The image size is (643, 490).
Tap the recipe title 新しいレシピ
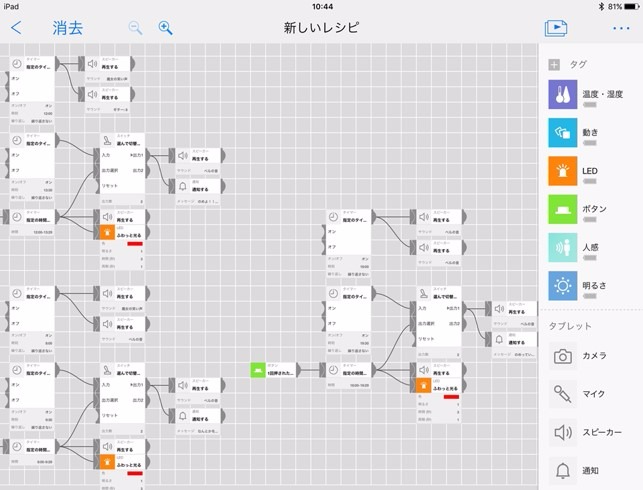click(x=322, y=28)
